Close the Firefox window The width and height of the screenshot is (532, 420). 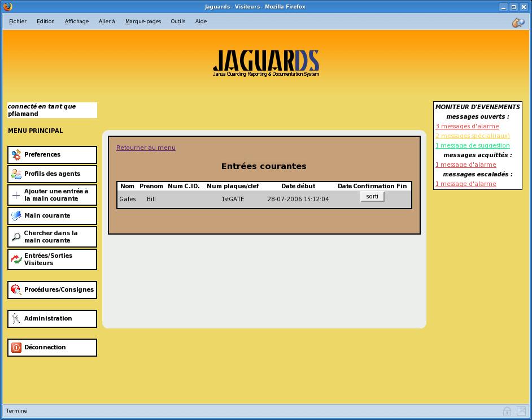pos(524,7)
